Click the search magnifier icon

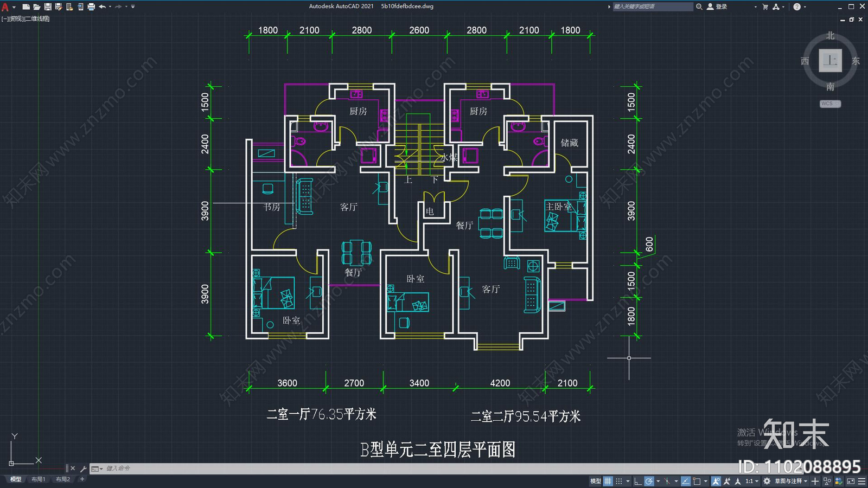pyautogui.click(x=699, y=7)
